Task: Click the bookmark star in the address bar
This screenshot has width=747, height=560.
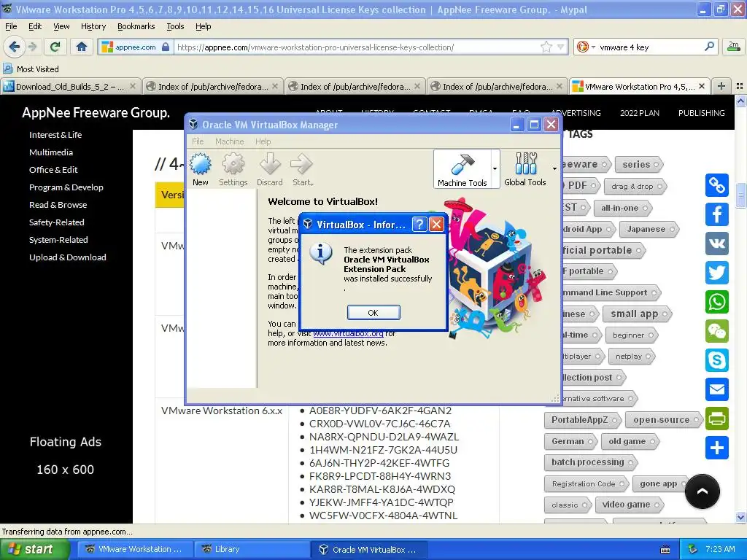Action: [x=546, y=47]
